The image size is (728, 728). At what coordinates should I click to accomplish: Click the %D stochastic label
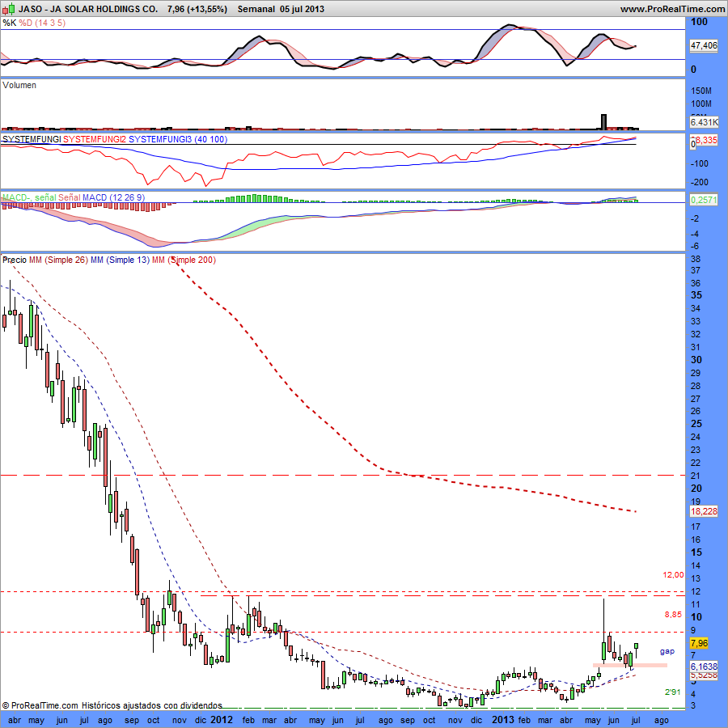(x=26, y=23)
